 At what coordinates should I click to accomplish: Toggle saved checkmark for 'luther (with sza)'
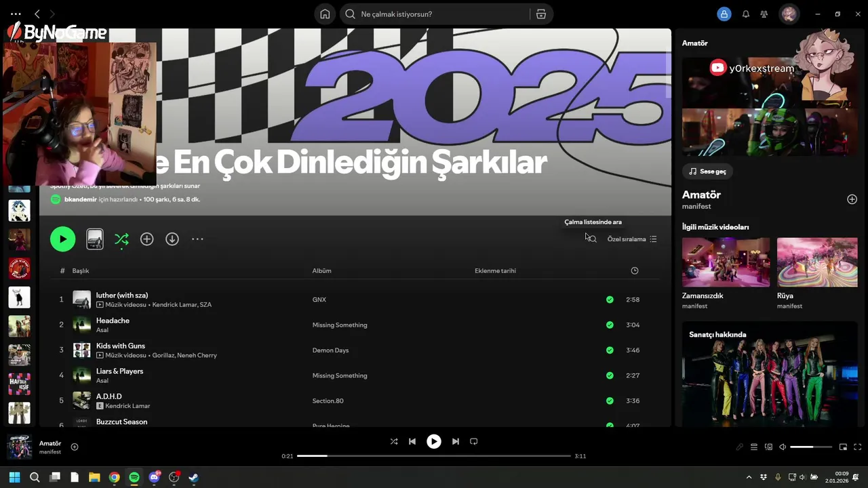click(610, 300)
